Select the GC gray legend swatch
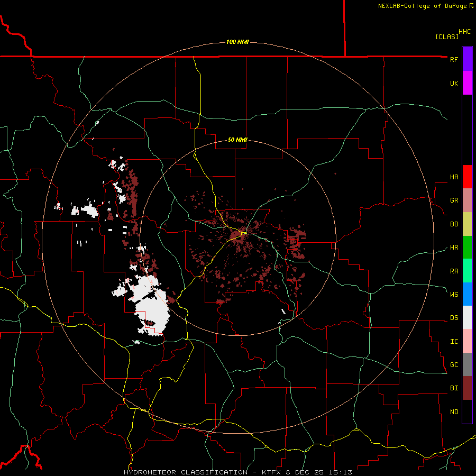476x476 pixels. click(467, 364)
